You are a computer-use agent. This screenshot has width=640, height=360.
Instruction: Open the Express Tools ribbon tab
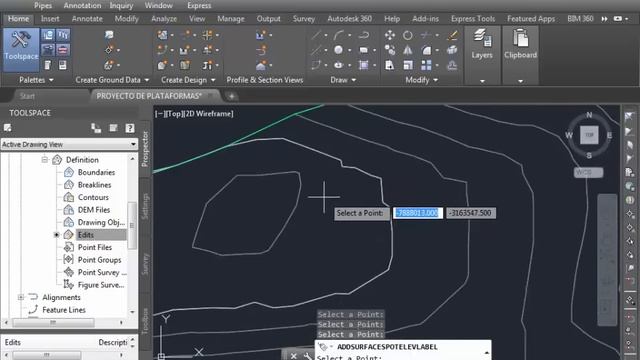[x=473, y=19]
